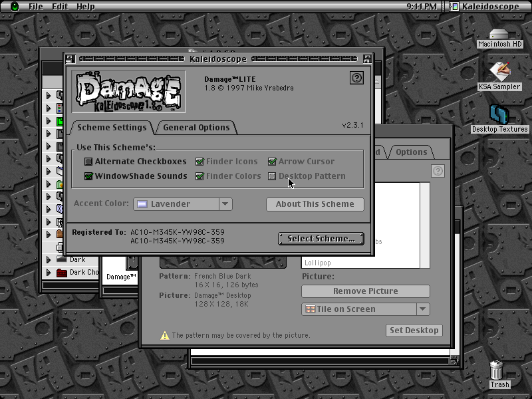
Task: Click the menu bar clock 9:44 PM
Action: tap(422, 7)
